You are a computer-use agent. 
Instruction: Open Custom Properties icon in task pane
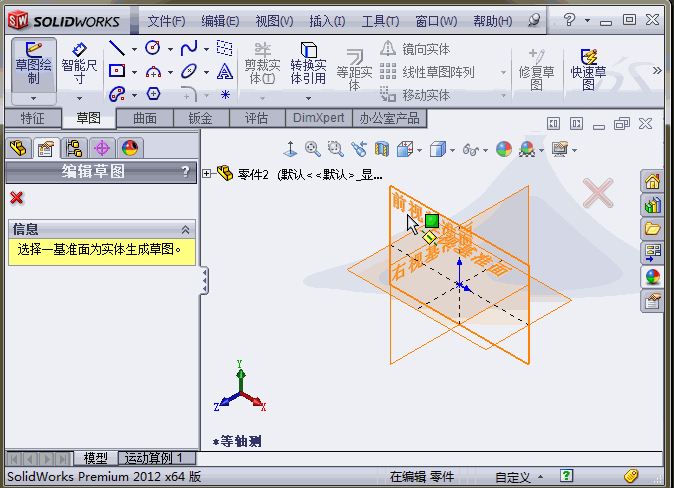652,301
